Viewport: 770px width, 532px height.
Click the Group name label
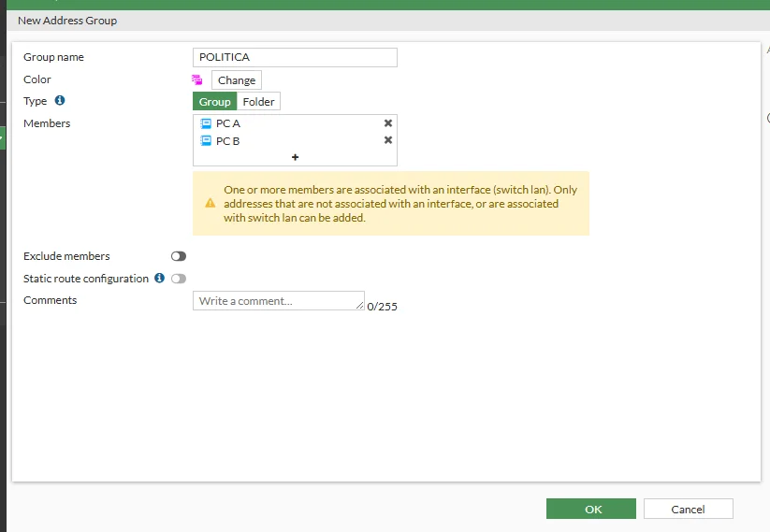pos(53,57)
